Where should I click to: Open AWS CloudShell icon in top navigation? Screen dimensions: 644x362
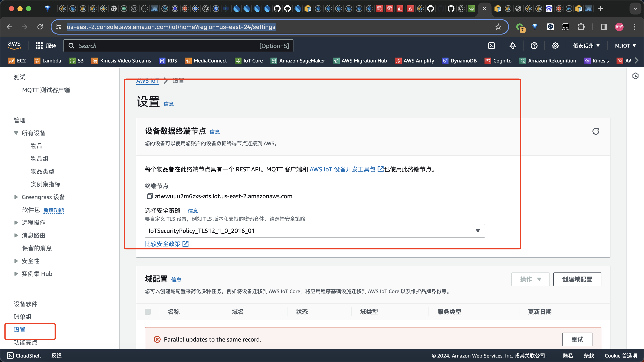491,46
